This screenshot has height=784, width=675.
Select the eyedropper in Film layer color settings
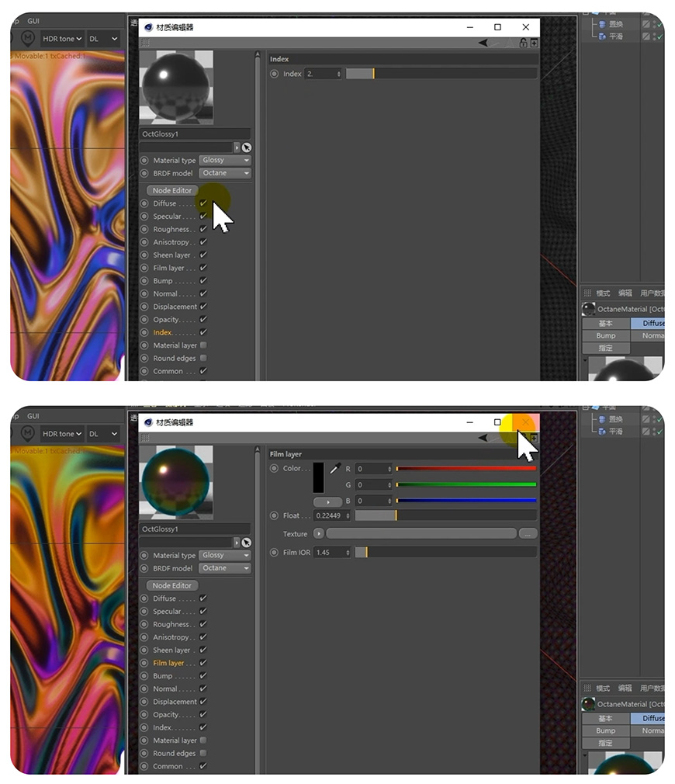[x=335, y=468]
